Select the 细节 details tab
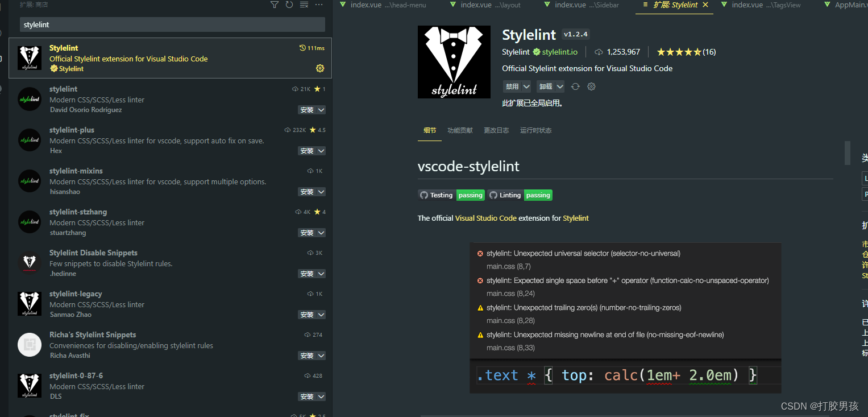868x417 pixels. [x=430, y=130]
